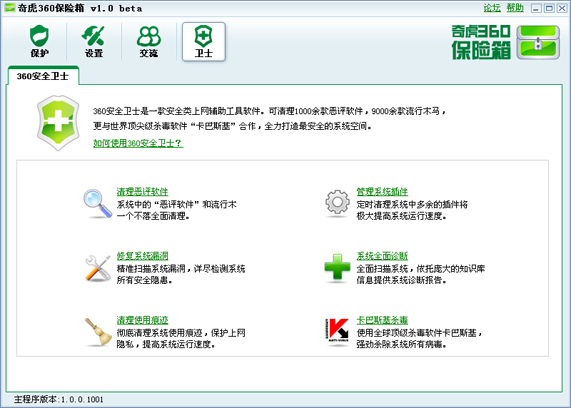
Task: Click the 管理系统插件 link
Action: click(x=382, y=191)
